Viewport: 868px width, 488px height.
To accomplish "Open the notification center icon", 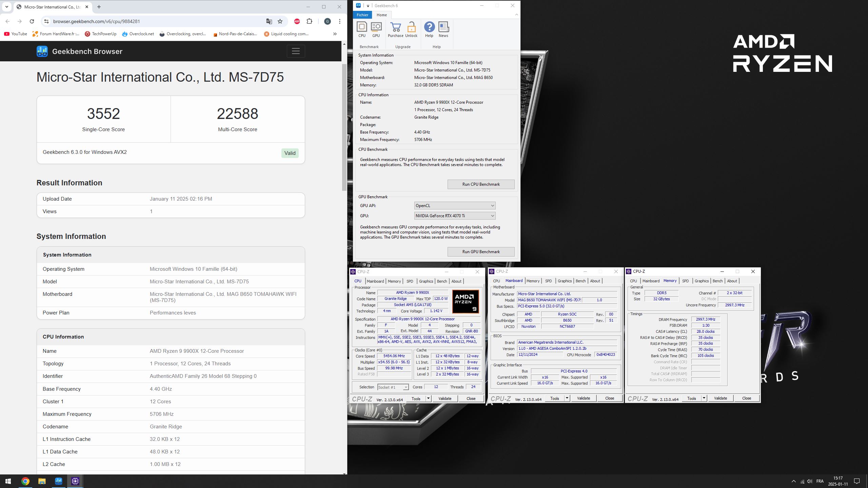I will pyautogui.click(x=857, y=481).
